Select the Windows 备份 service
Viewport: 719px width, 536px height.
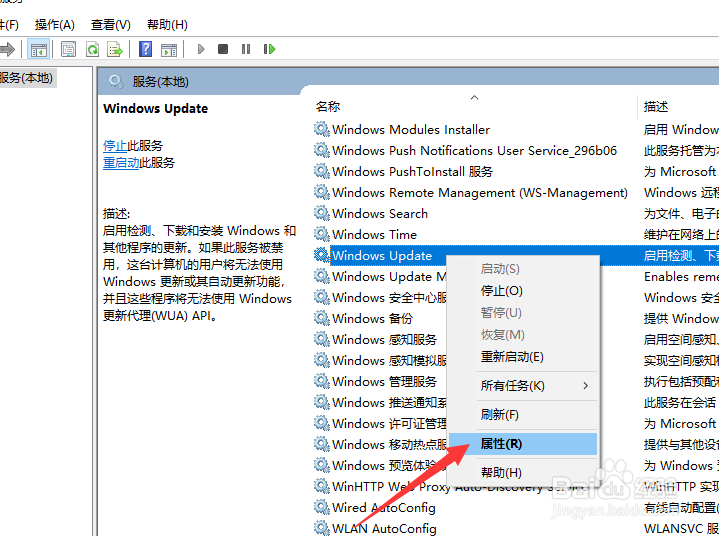coord(372,318)
